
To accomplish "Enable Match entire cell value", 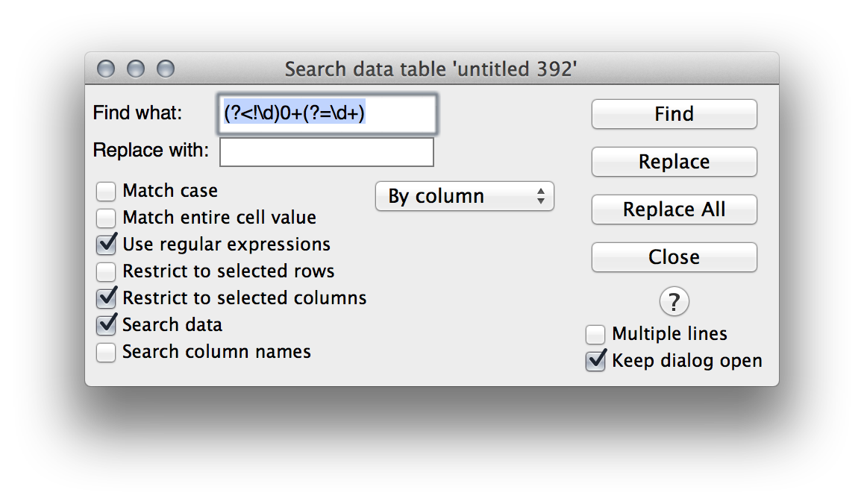I will tap(107, 218).
